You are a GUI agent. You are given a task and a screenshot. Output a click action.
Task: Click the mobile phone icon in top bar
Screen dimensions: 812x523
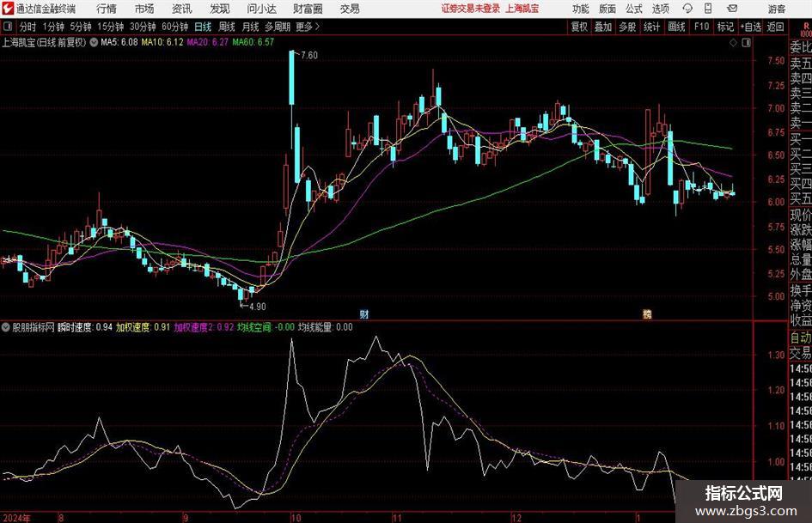[x=708, y=9]
